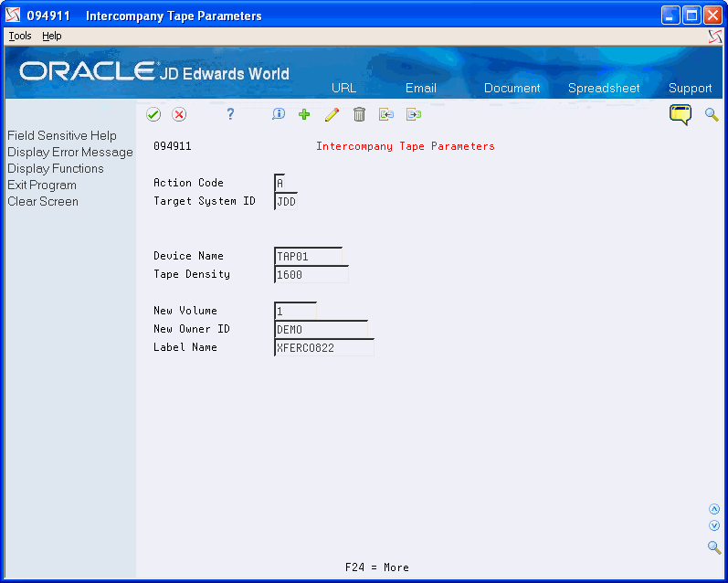Open the question mark help icon
Viewport: 728px width, 583px height.
[230, 114]
